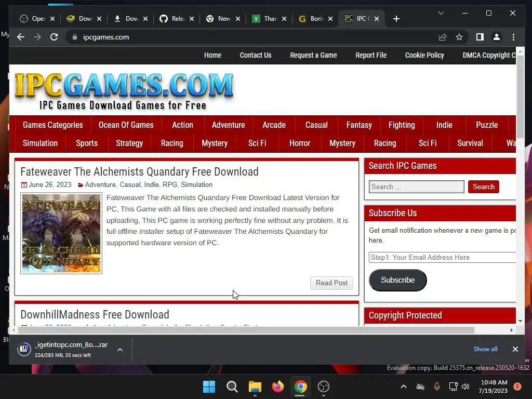532x399 pixels.
Task: Open Request a Game page
Action: point(313,55)
